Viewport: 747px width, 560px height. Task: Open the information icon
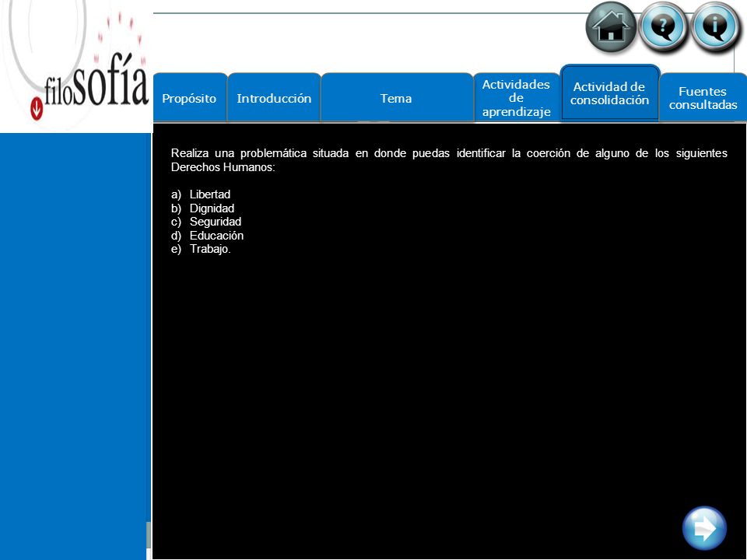[x=714, y=26]
